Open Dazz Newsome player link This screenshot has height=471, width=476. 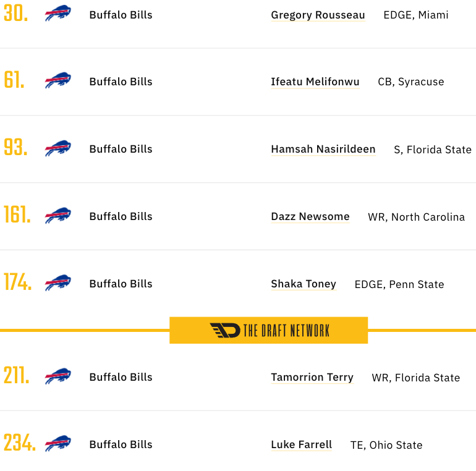(310, 216)
